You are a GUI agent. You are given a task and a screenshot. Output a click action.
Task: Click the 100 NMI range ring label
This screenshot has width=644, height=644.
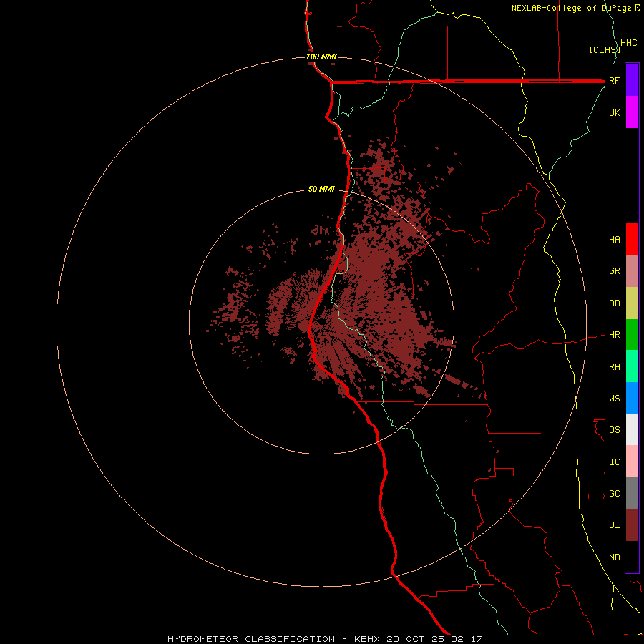coord(321,57)
